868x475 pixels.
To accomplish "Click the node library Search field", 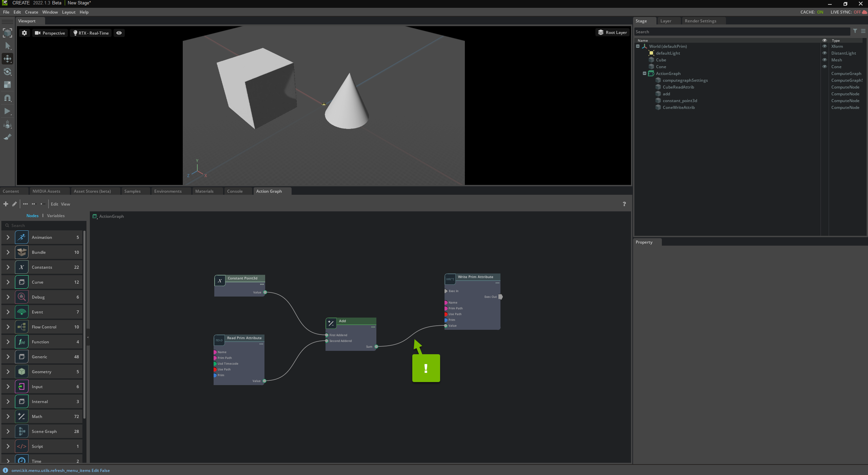I will coord(44,225).
